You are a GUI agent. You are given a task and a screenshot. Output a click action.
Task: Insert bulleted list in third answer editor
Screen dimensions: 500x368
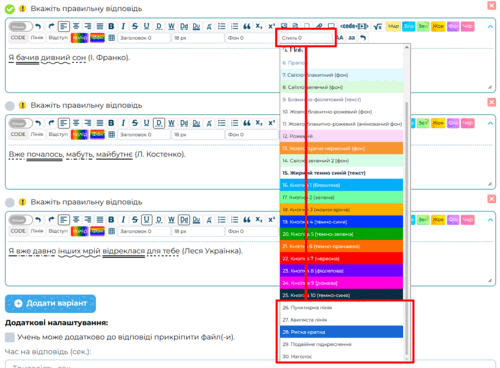tap(222, 220)
